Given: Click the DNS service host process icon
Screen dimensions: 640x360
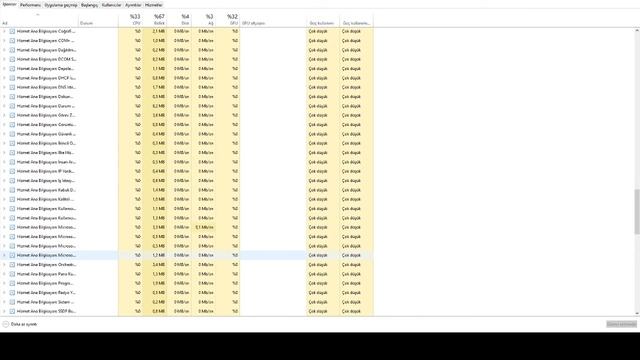Looking at the screenshot, I should coord(12,87).
